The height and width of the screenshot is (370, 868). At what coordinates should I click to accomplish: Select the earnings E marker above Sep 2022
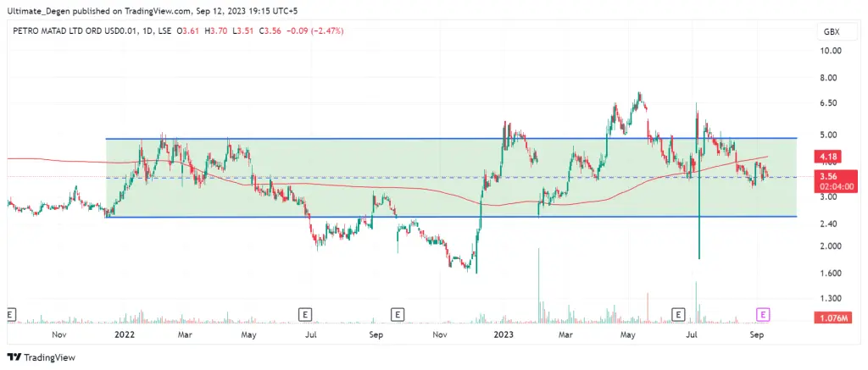(x=397, y=315)
